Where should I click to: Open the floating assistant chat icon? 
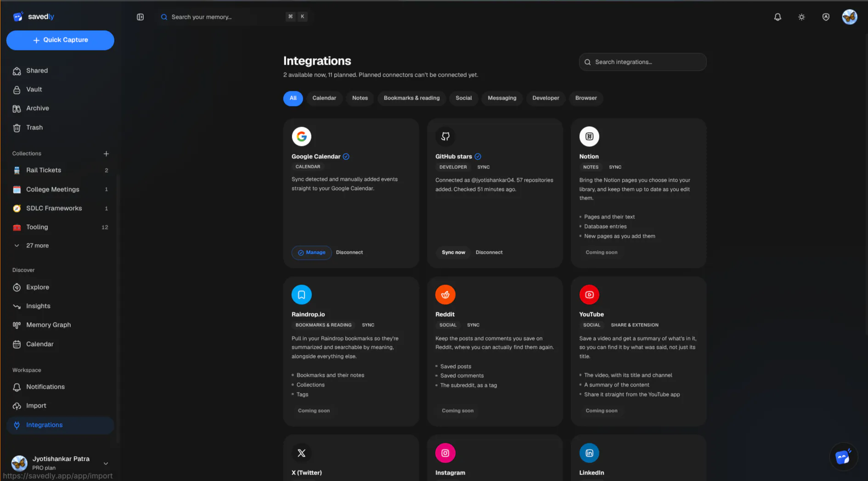tap(844, 457)
